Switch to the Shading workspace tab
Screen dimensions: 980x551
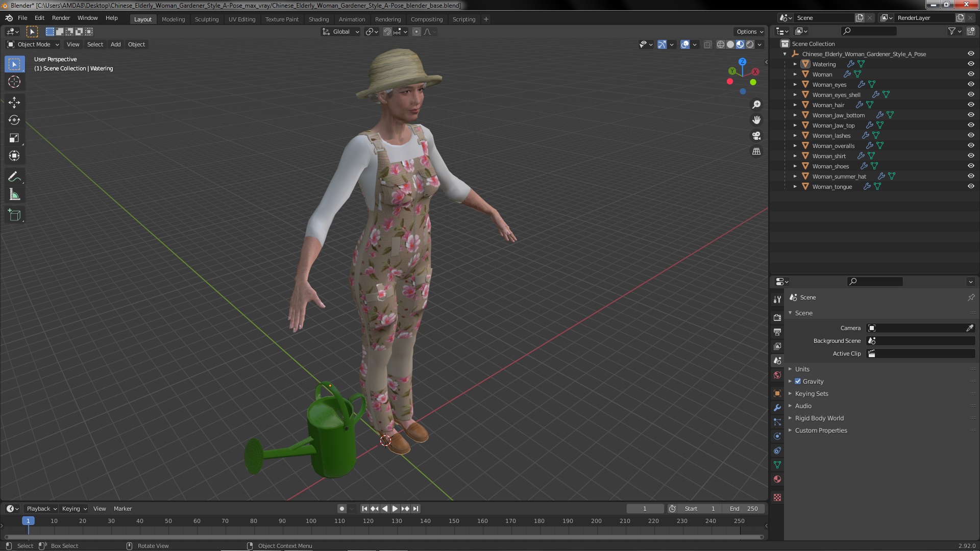click(x=318, y=19)
